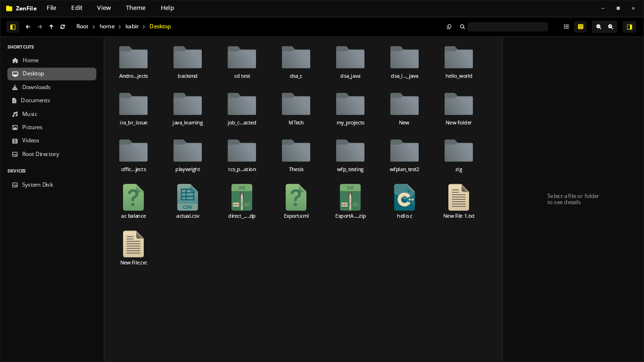Select the Export.xml file
Viewport: 644px width, 362px height.
(x=296, y=202)
